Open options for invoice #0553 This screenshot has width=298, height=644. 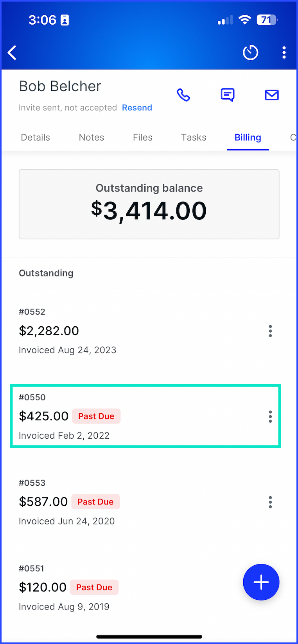[x=270, y=502]
